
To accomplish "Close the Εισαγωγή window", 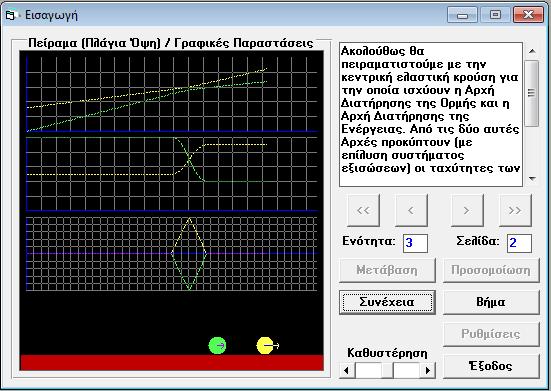I will [528, 15].
